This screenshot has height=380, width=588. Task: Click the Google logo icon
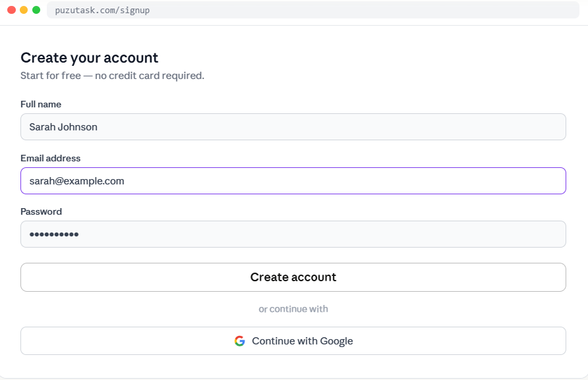(x=239, y=341)
